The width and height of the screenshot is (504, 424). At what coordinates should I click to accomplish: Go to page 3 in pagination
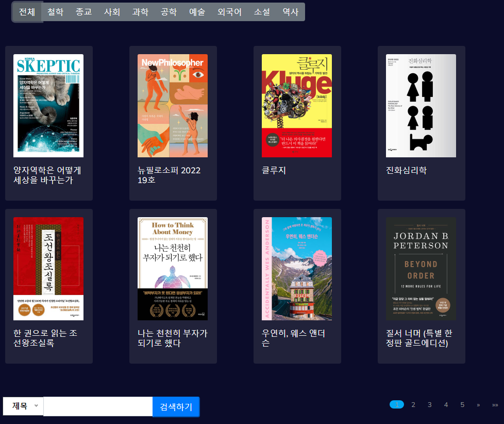tap(429, 405)
